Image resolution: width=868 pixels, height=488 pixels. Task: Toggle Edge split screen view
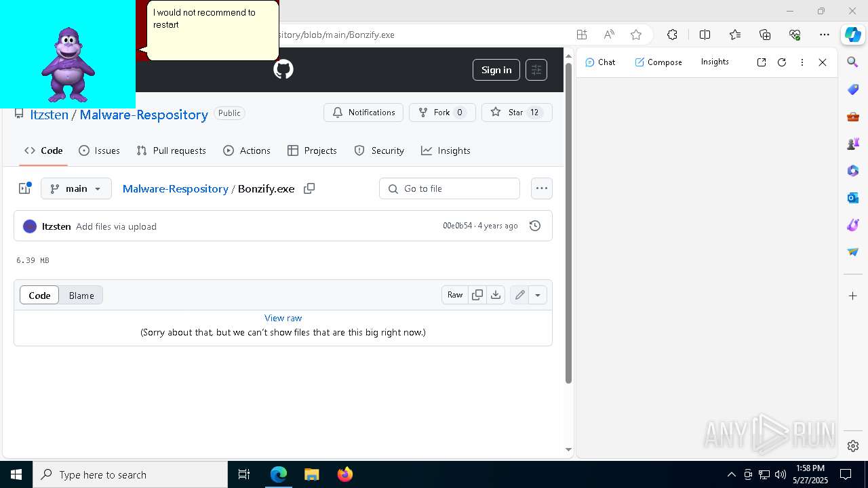[705, 35]
